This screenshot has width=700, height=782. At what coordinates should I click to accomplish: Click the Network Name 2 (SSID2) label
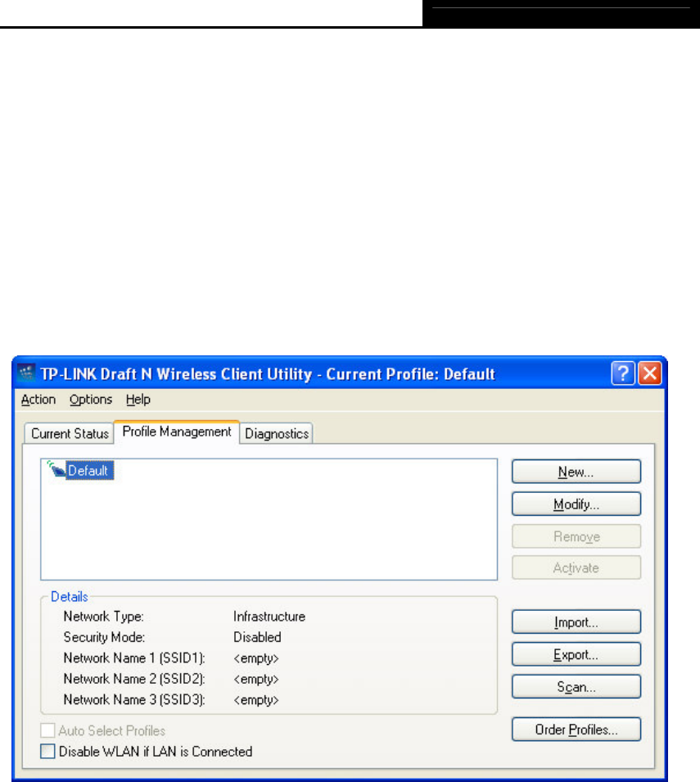point(134,680)
